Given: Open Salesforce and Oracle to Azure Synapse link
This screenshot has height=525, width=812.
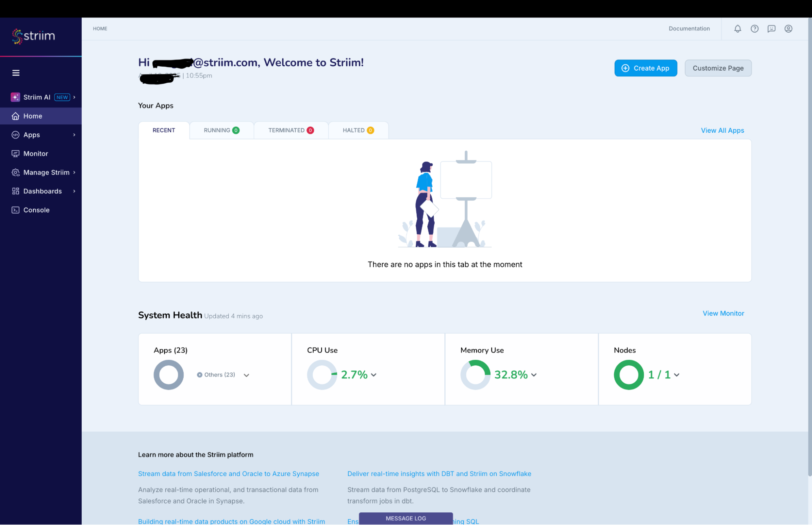Looking at the screenshot, I should pos(228,474).
